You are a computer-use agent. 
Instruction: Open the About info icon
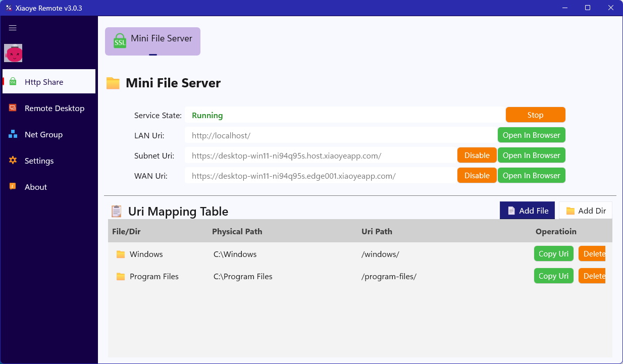point(13,187)
